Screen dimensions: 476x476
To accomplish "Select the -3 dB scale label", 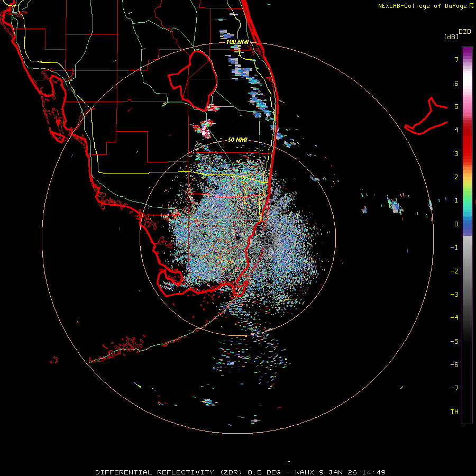I will pyautogui.click(x=454, y=295).
